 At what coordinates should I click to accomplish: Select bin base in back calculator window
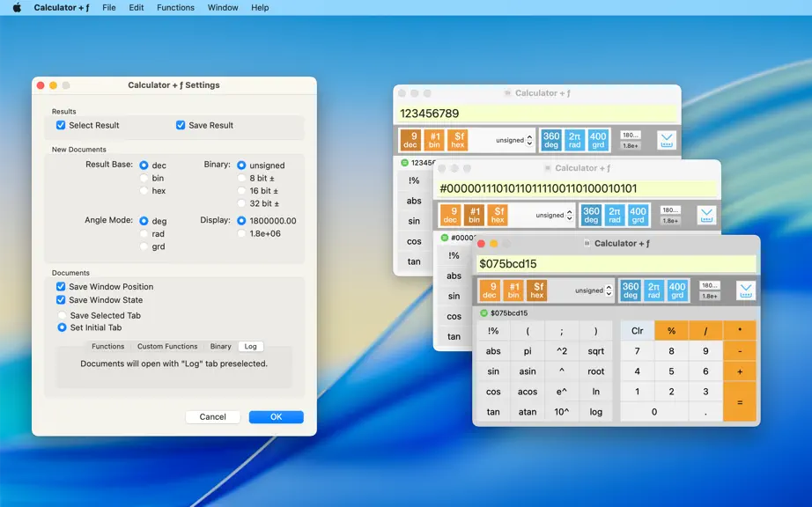434,140
